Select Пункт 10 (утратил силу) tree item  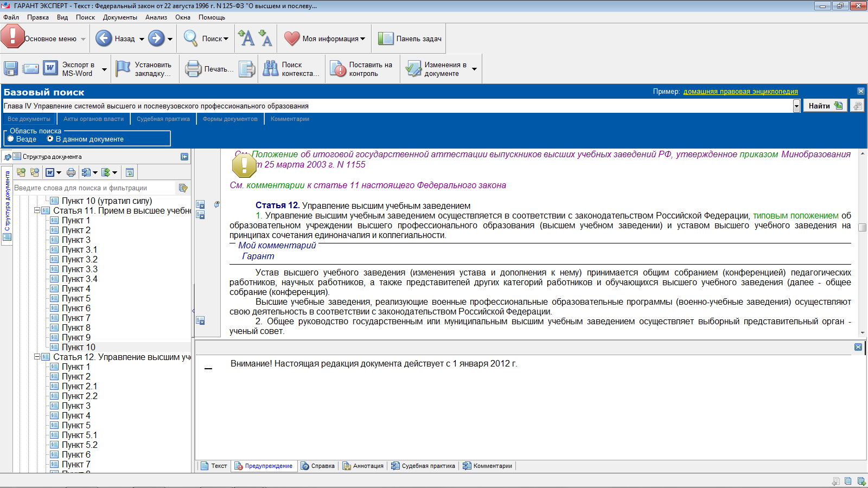107,201
